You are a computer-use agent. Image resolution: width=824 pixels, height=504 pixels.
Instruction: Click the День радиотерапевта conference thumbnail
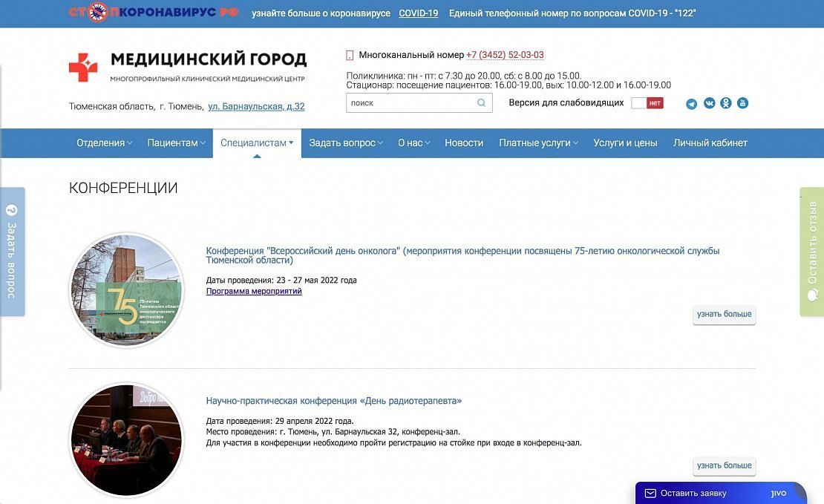pyautogui.click(x=126, y=439)
